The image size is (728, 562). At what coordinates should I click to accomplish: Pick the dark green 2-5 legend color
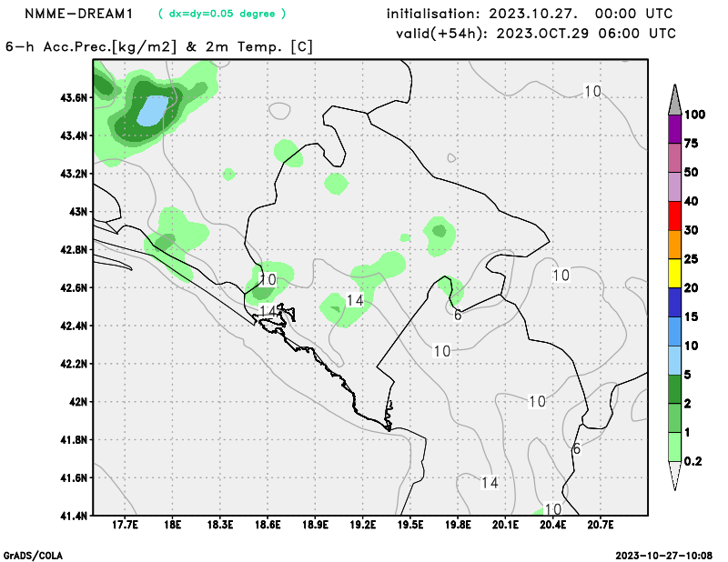[x=674, y=389]
